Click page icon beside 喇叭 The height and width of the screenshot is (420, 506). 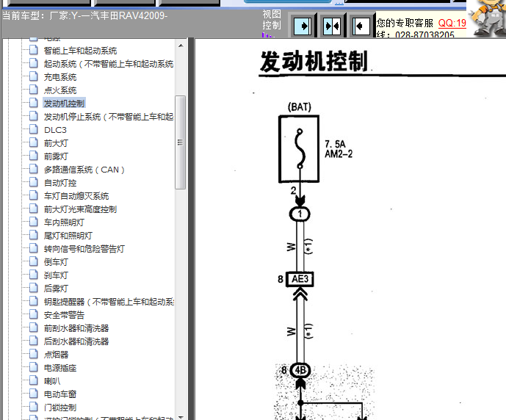[34, 380]
